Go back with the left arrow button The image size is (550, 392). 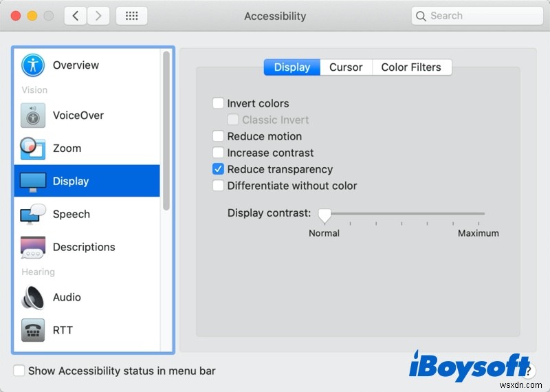(x=76, y=16)
